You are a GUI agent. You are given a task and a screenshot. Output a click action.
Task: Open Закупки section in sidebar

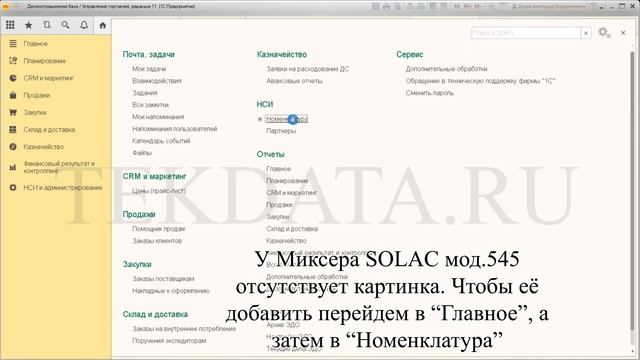[35, 112]
